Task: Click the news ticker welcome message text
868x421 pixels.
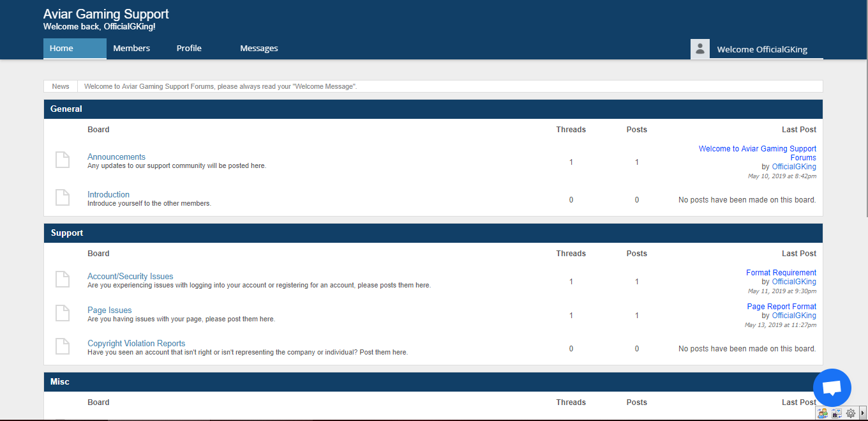Action: pos(220,86)
